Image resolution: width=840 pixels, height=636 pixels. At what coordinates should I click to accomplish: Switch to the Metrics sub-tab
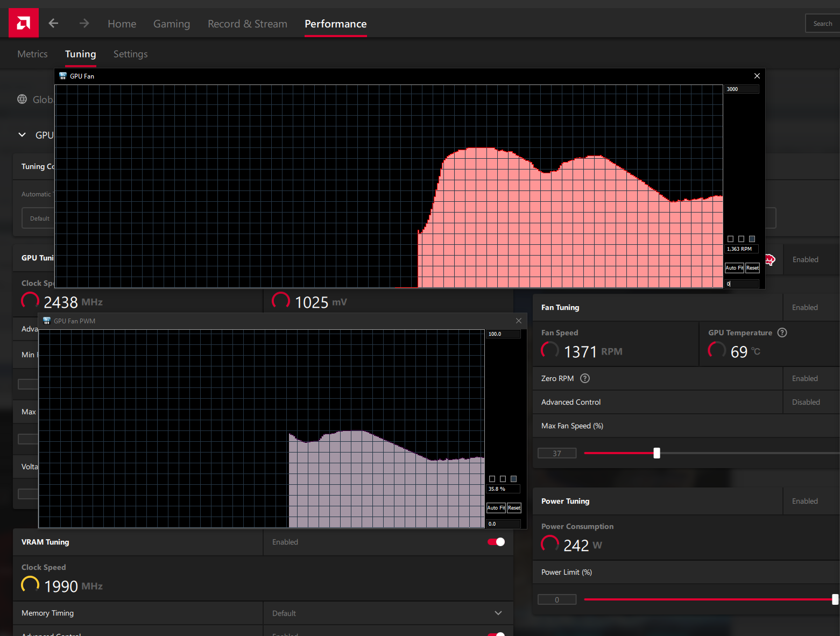pyautogui.click(x=32, y=54)
